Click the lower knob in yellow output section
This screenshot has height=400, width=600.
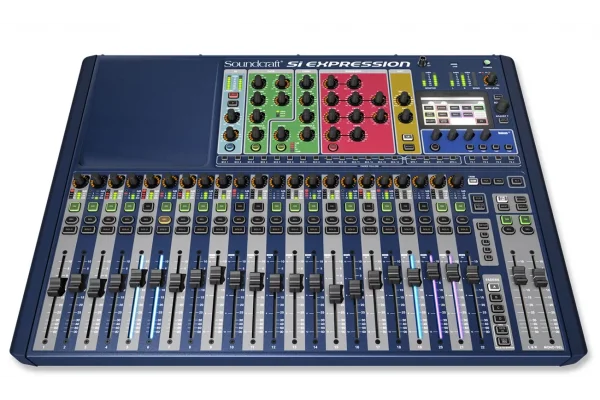point(406,116)
